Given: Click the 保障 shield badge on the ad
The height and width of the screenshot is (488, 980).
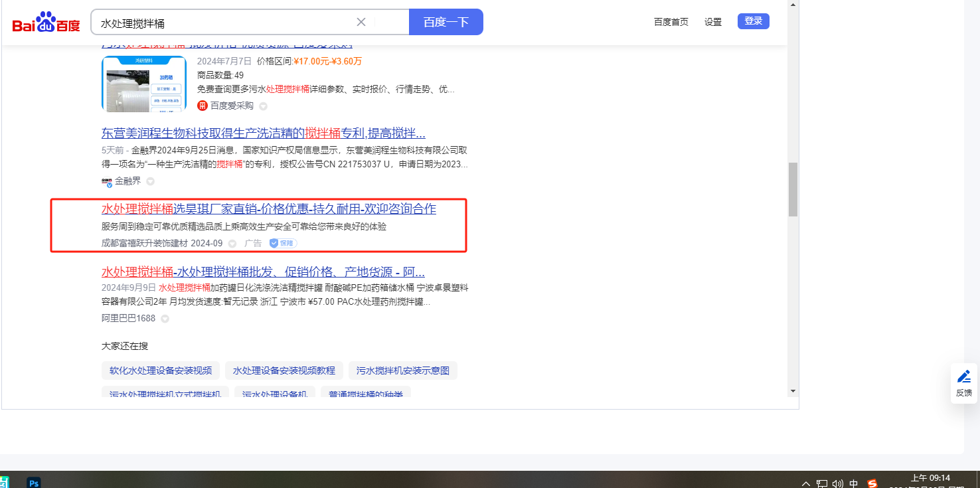Looking at the screenshot, I should point(283,243).
